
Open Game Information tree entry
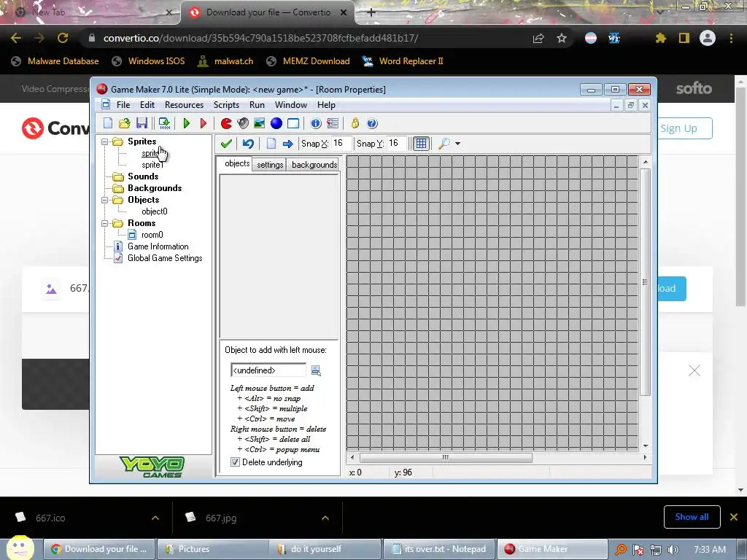pos(158,246)
